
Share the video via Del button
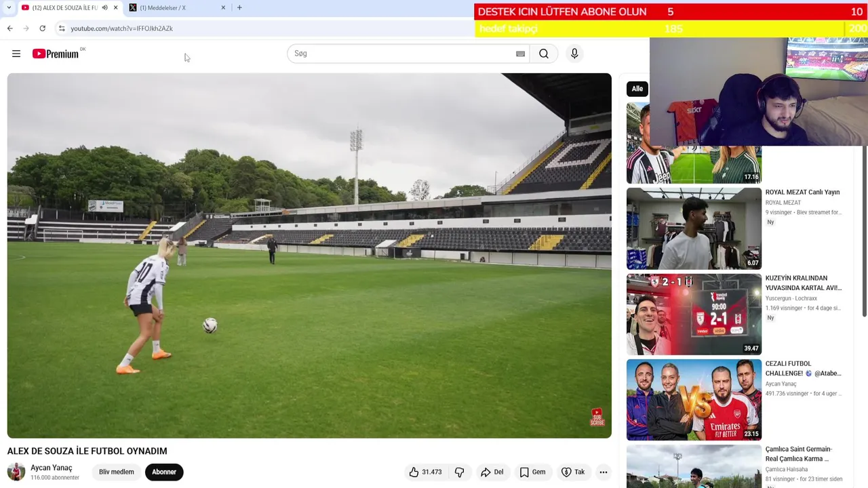tap(492, 472)
